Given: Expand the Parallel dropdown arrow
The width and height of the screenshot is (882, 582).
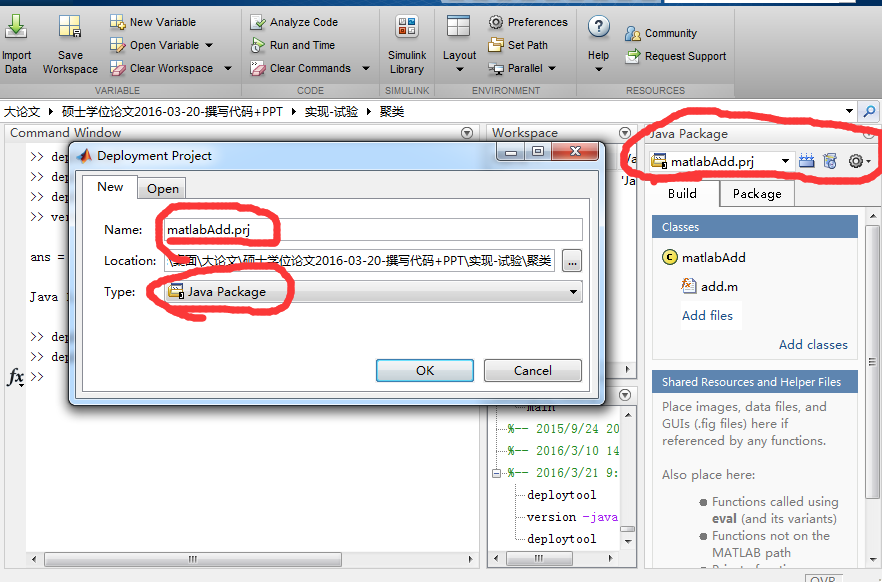Looking at the screenshot, I should [x=552, y=68].
